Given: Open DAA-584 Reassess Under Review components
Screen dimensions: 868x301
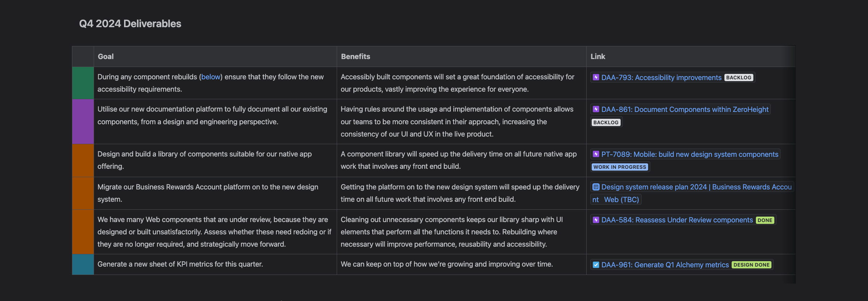Looking at the screenshot, I should coord(677,220).
